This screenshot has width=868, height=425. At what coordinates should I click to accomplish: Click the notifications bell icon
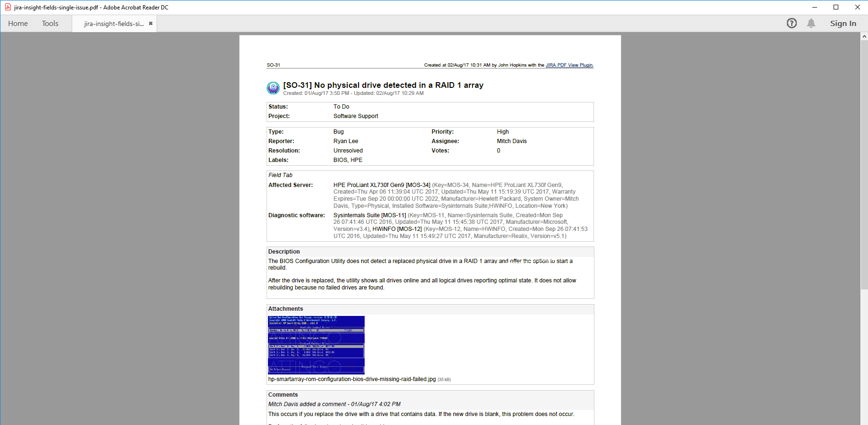pos(811,23)
